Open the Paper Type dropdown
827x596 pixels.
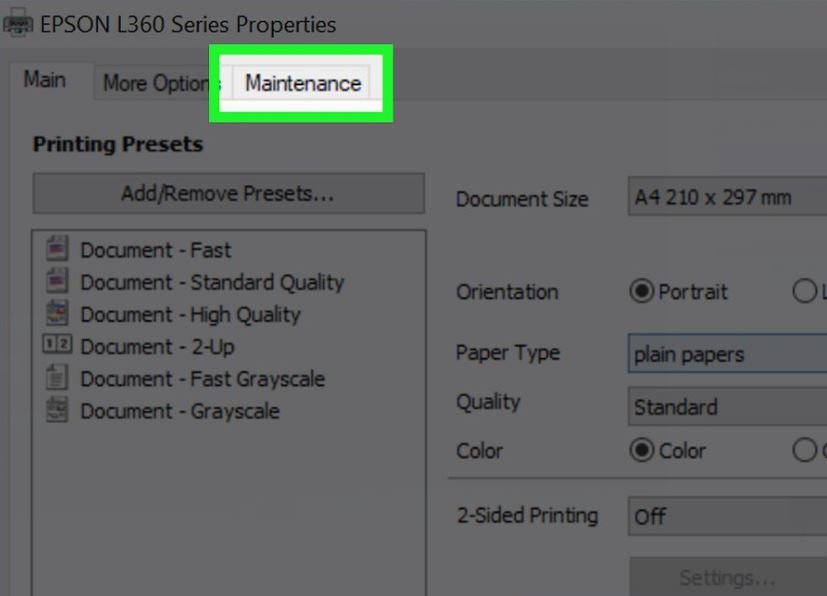[x=727, y=353]
